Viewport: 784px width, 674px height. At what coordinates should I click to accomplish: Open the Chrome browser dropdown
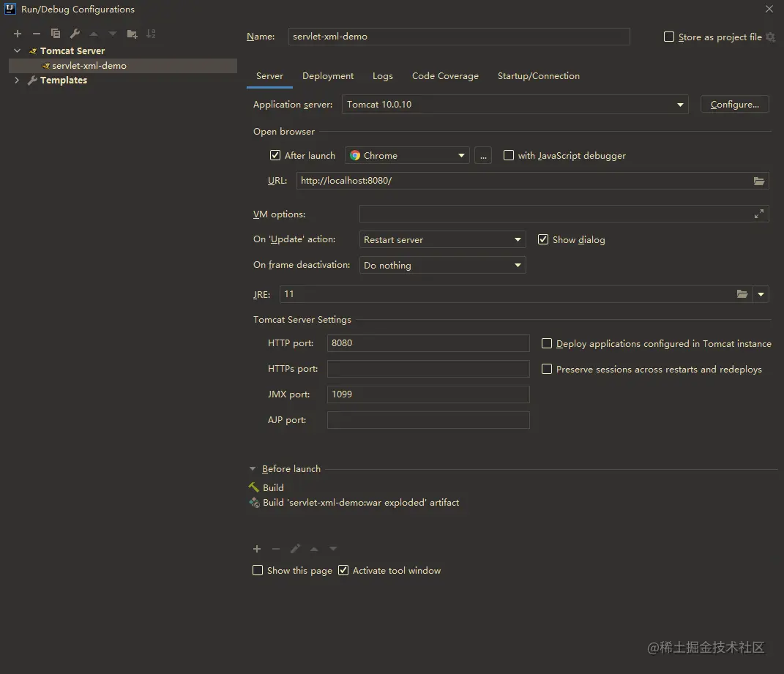[407, 155]
